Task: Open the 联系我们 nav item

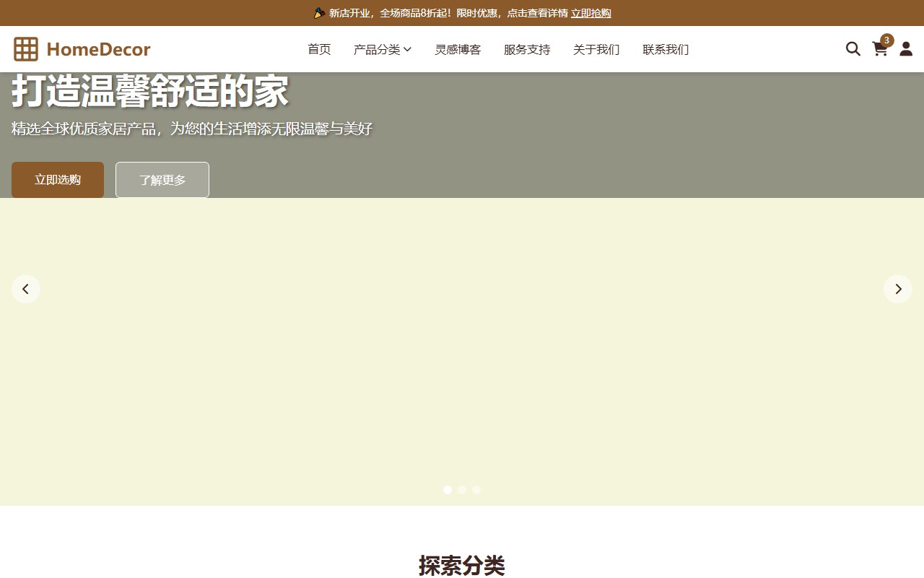Action: point(666,49)
